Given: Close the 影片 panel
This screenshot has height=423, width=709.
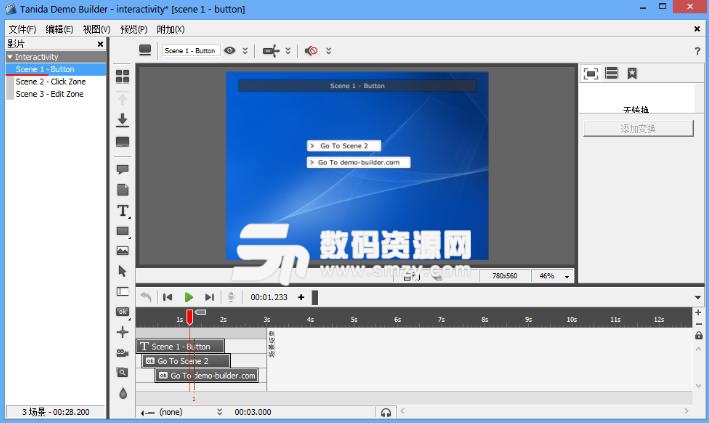Looking at the screenshot, I should pos(100,44).
